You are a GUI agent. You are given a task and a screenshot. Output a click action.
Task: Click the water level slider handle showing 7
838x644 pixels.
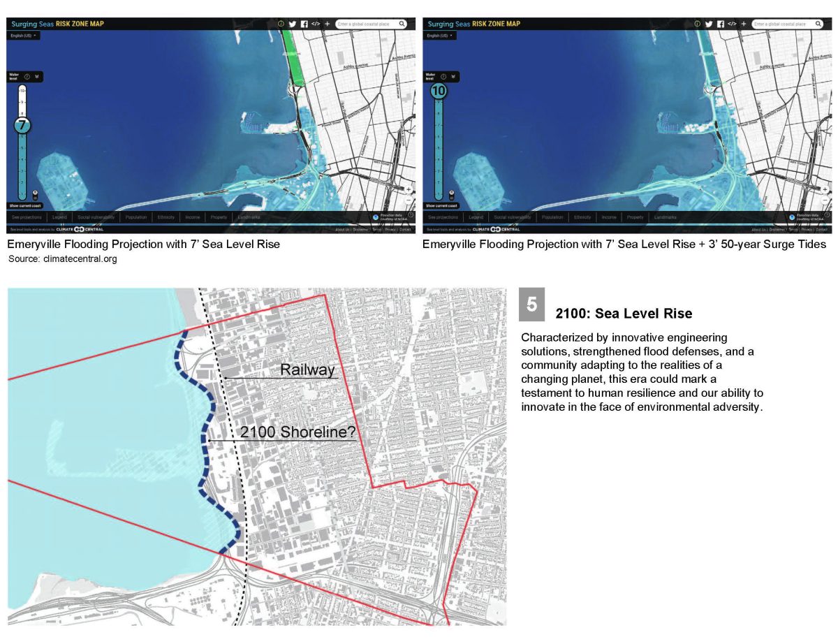pos(22,126)
